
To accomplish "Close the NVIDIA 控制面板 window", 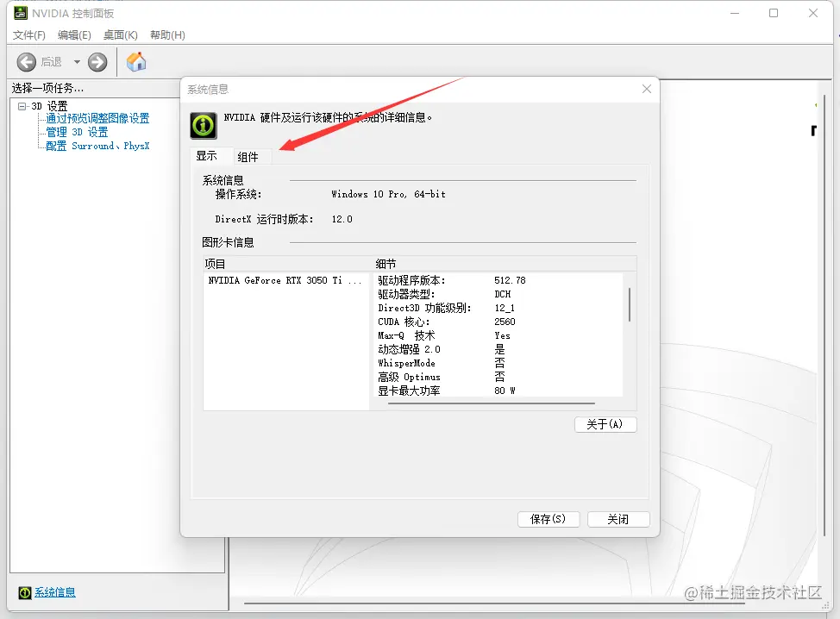I will (813, 13).
